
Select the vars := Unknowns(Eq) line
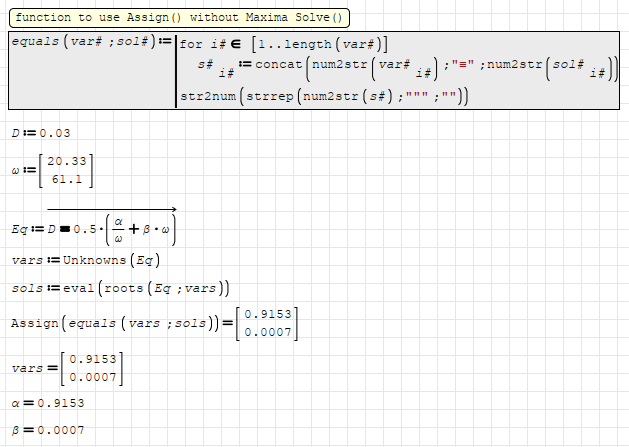(85, 260)
